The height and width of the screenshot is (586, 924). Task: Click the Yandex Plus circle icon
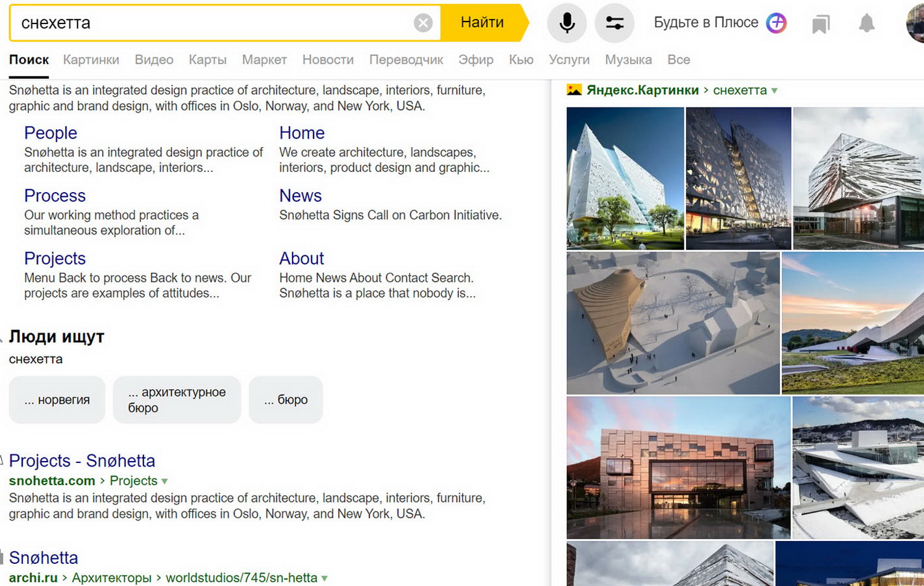[777, 23]
